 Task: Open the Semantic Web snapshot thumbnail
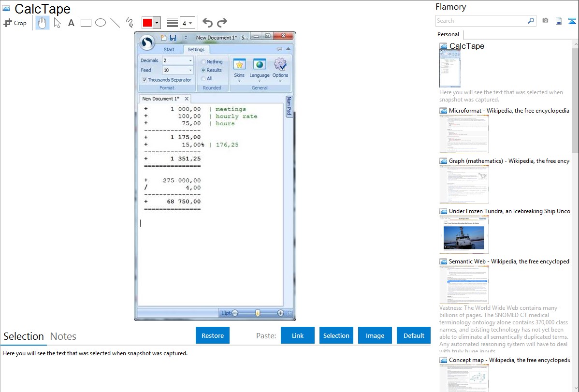[464, 285]
